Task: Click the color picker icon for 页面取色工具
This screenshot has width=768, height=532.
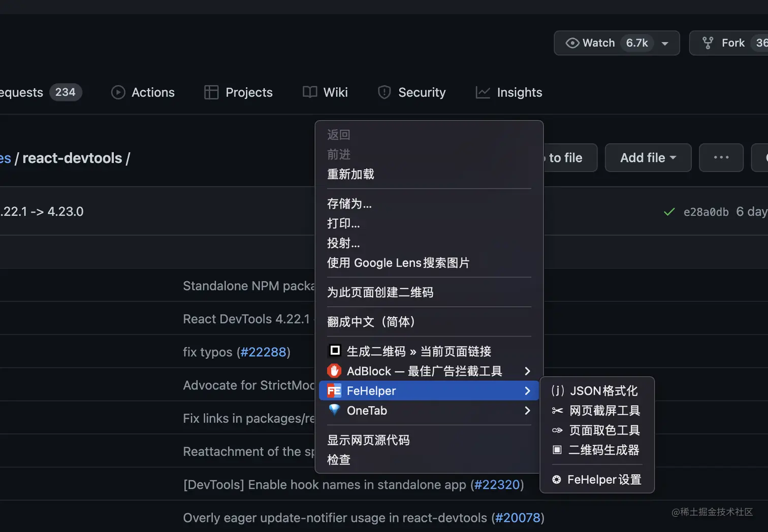Action: pyautogui.click(x=557, y=430)
